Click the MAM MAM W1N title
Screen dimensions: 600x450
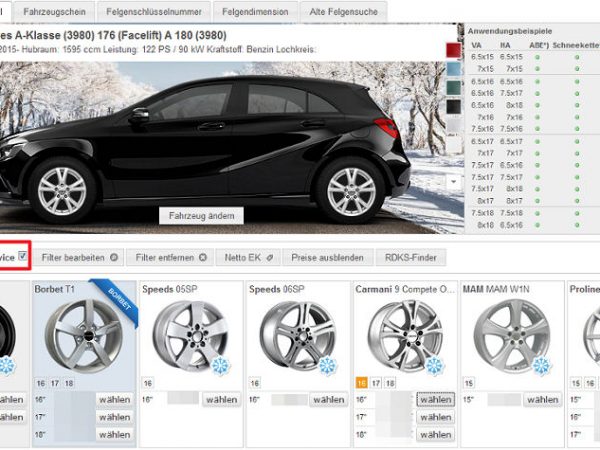click(496, 289)
